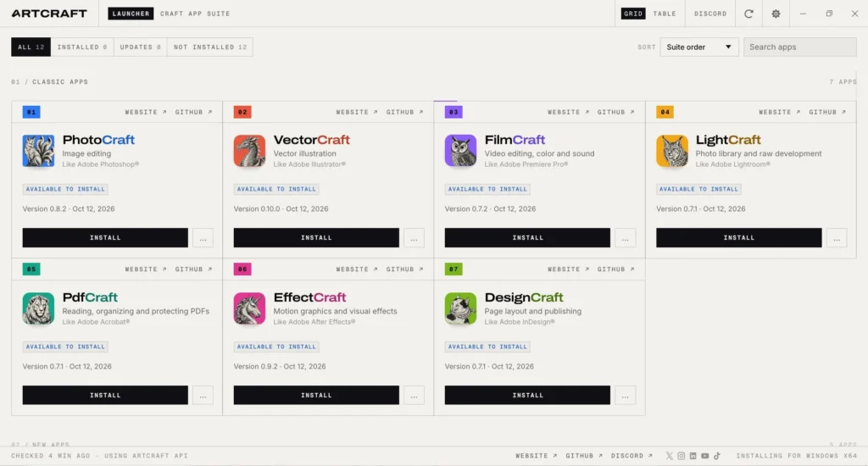Focus the Search apps field

800,47
